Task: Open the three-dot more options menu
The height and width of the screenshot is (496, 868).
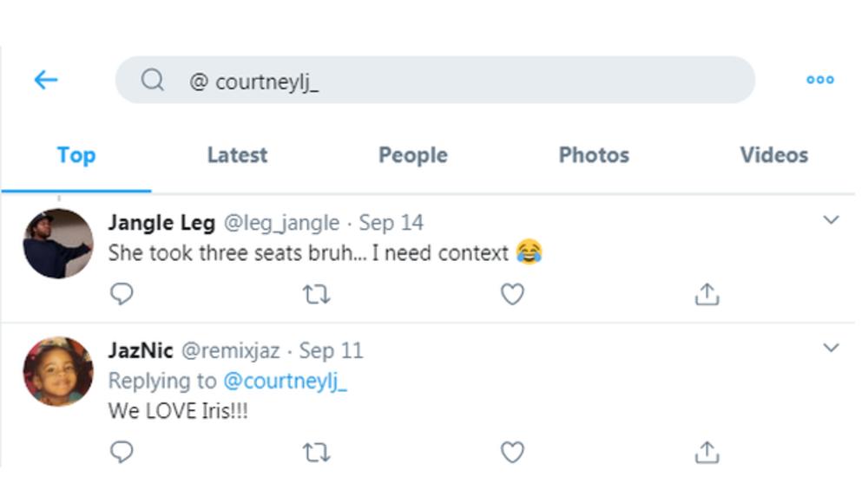Action: pyautogui.click(x=819, y=80)
